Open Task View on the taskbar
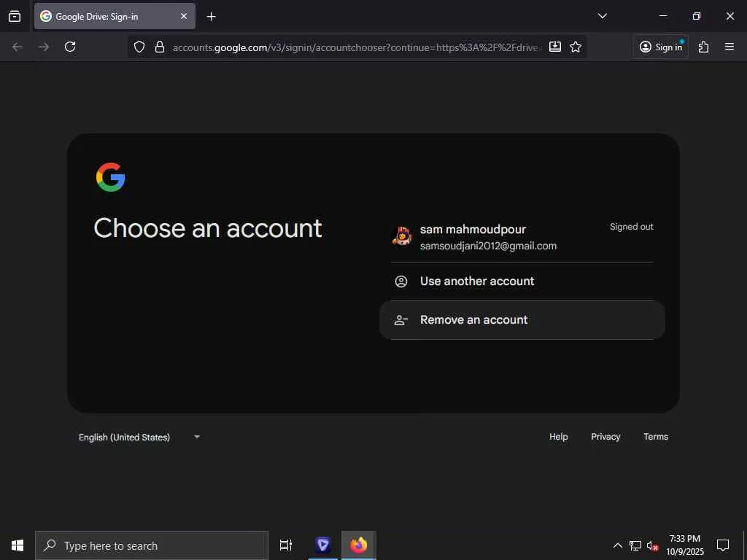Screen dimensions: 747x560 click(286, 545)
